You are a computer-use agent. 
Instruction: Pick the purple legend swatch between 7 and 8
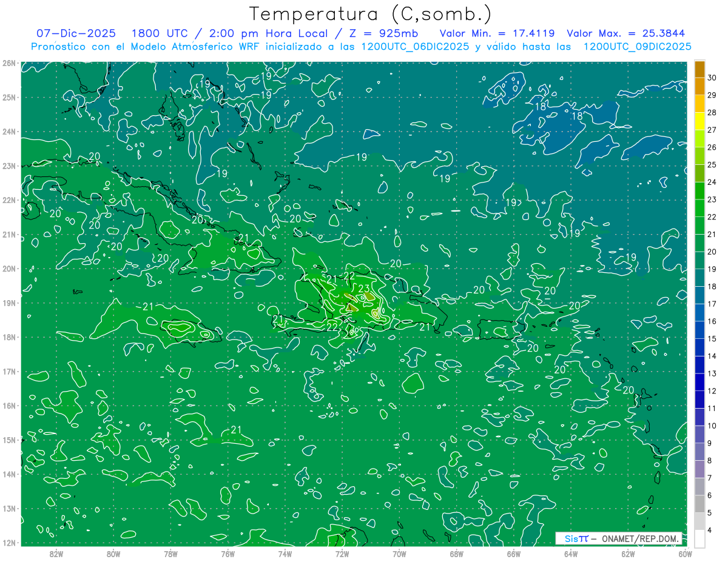(x=699, y=469)
